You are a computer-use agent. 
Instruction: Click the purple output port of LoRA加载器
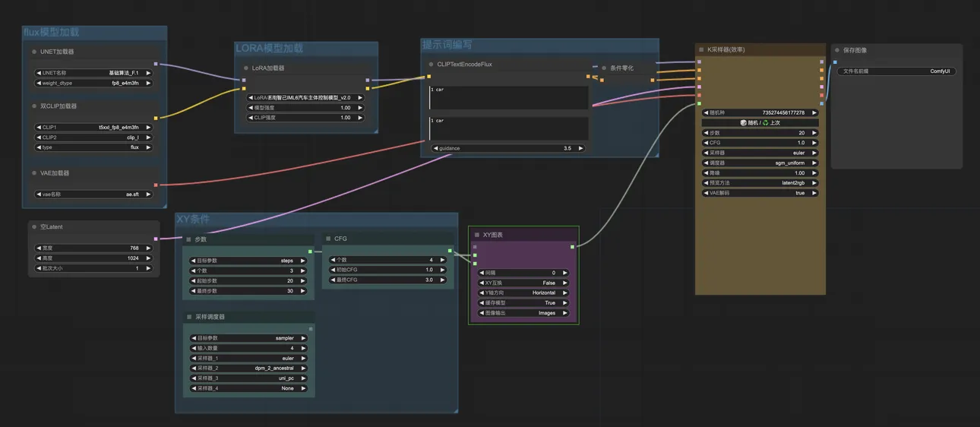pos(368,80)
